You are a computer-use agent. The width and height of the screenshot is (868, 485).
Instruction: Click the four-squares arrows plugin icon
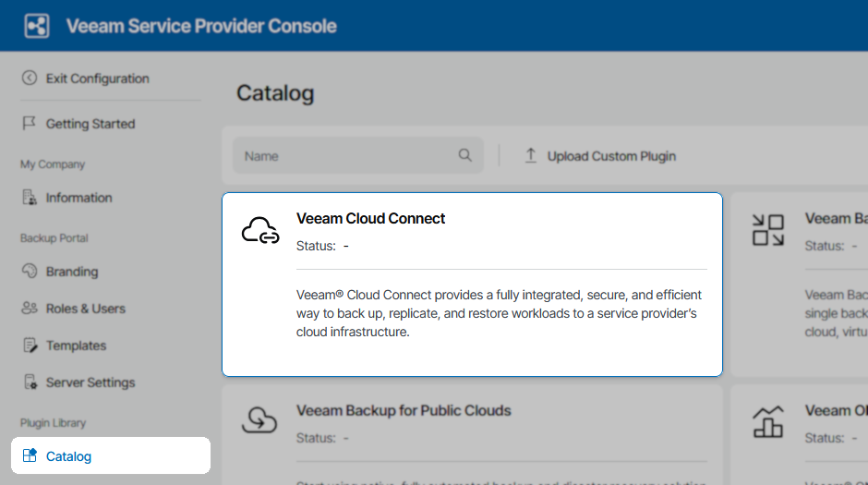click(x=767, y=230)
